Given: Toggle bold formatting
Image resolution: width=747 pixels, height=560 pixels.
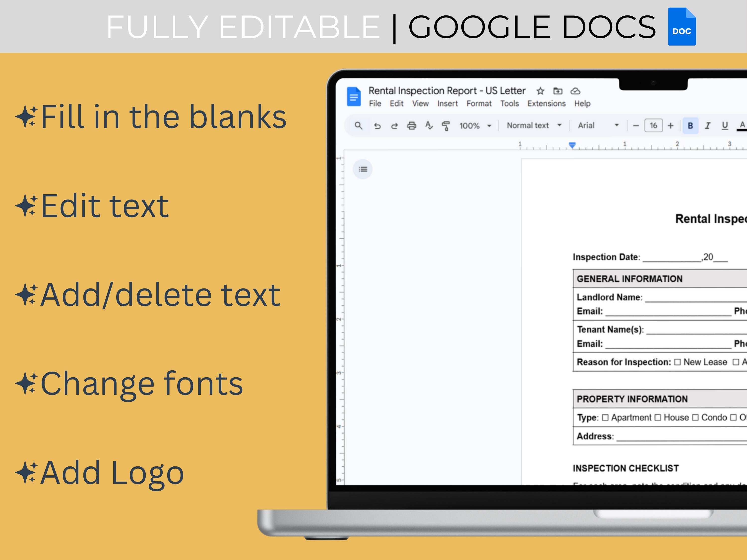Looking at the screenshot, I should (x=691, y=126).
